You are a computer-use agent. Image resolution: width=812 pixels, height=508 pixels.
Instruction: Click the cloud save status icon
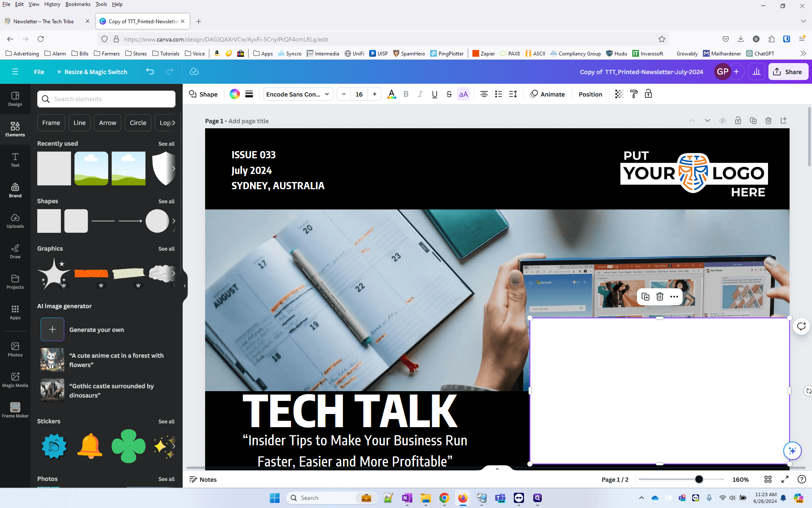[194, 72]
